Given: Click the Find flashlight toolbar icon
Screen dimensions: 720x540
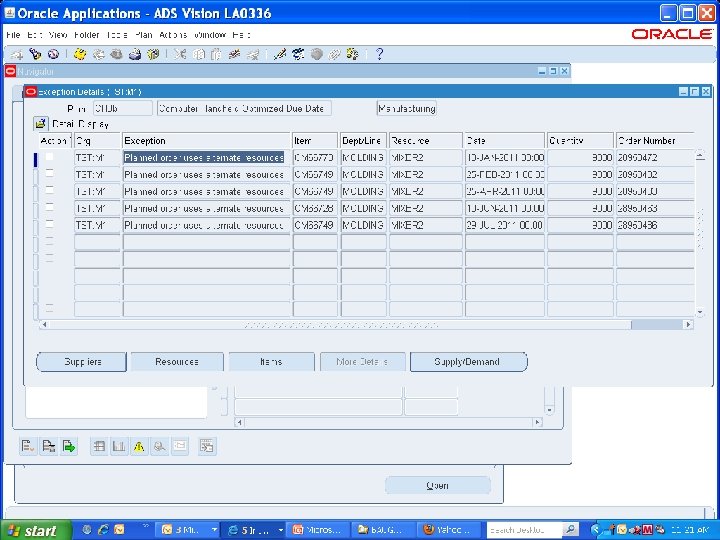Looking at the screenshot, I should (35, 55).
